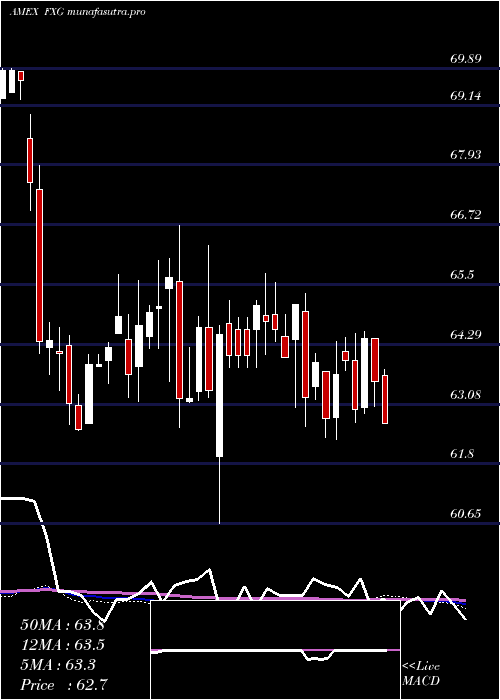
Task: Click the 66.72 price level label
Action: (x=466, y=215)
